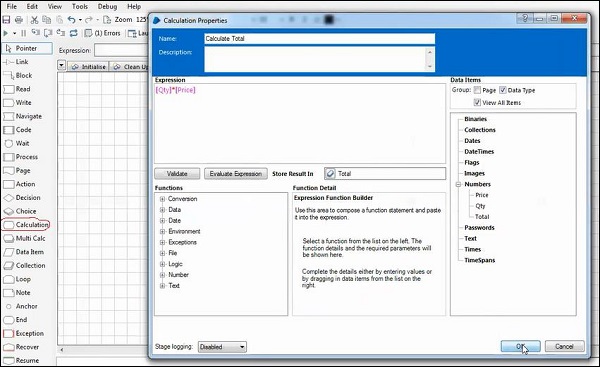Viewport: 600px width, 367px height.
Task: Open the run speed dropdown arrow
Action: pyautogui.click(x=15, y=34)
